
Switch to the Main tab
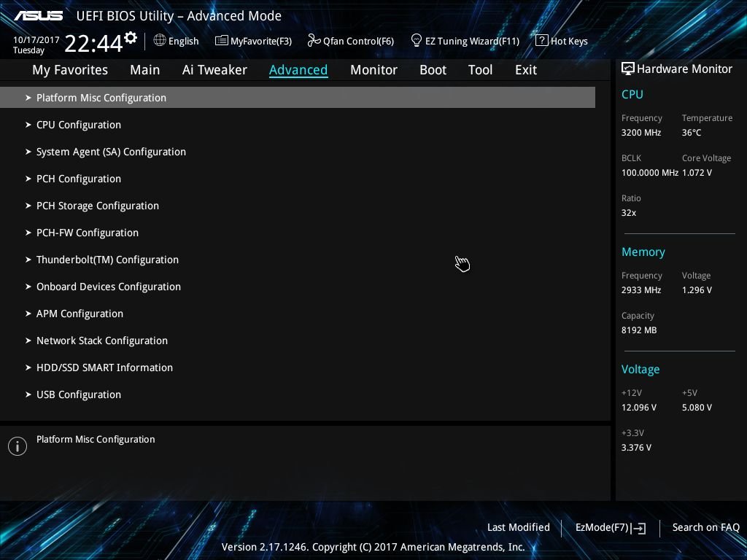pyautogui.click(x=145, y=70)
